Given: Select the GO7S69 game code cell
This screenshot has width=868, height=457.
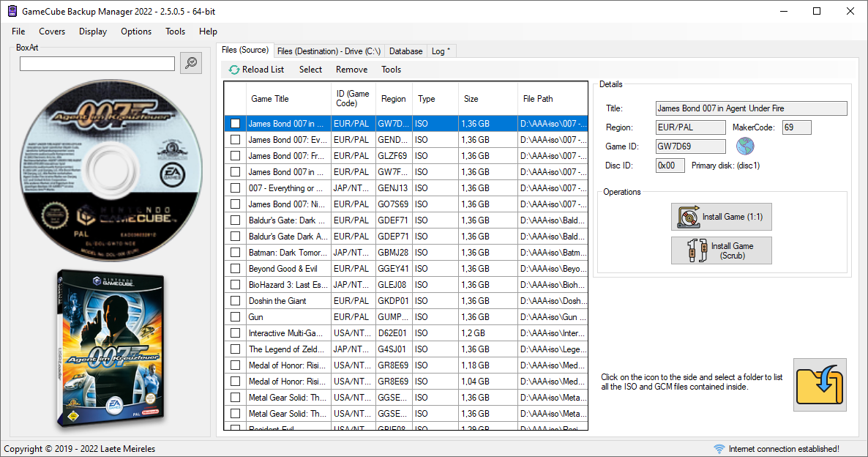Looking at the screenshot, I should [x=394, y=204].
